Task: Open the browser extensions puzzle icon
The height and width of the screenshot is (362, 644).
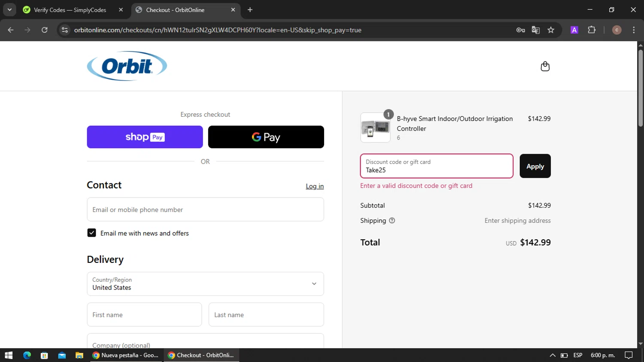Action: (592, 30)
